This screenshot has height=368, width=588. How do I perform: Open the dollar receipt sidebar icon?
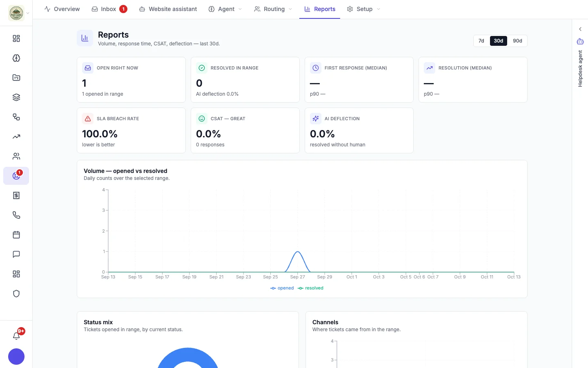click(x=16, y=195)
